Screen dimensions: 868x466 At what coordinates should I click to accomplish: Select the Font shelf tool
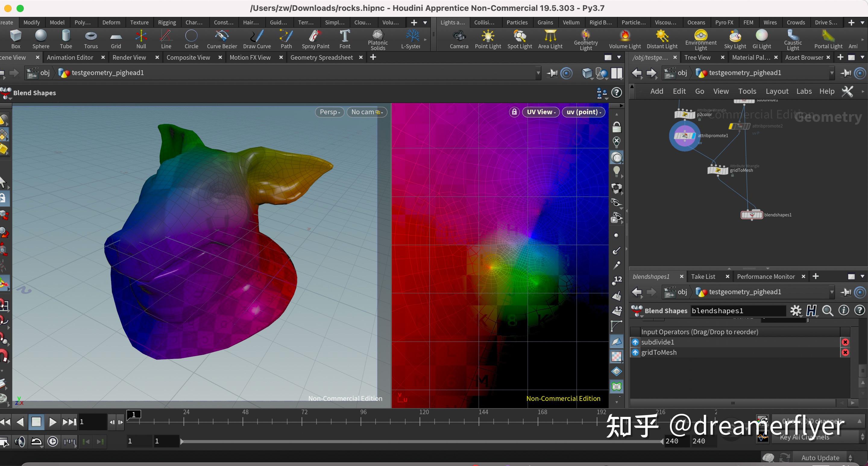tap(345, 38)
